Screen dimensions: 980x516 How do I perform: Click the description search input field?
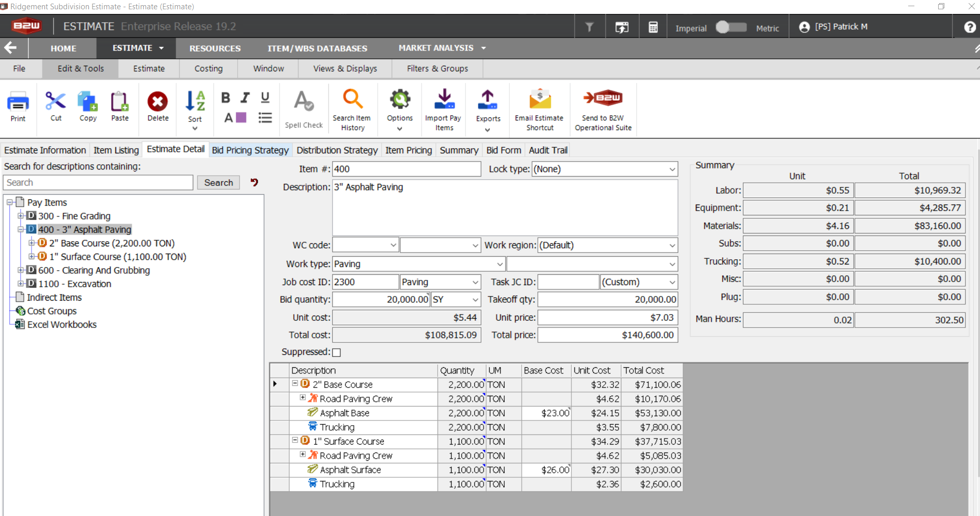98,182
